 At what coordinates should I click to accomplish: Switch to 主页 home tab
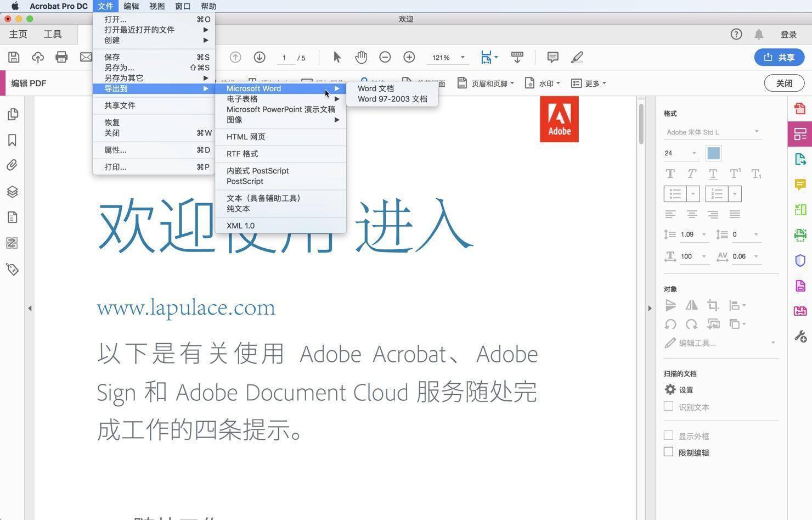tap(18, 34)
